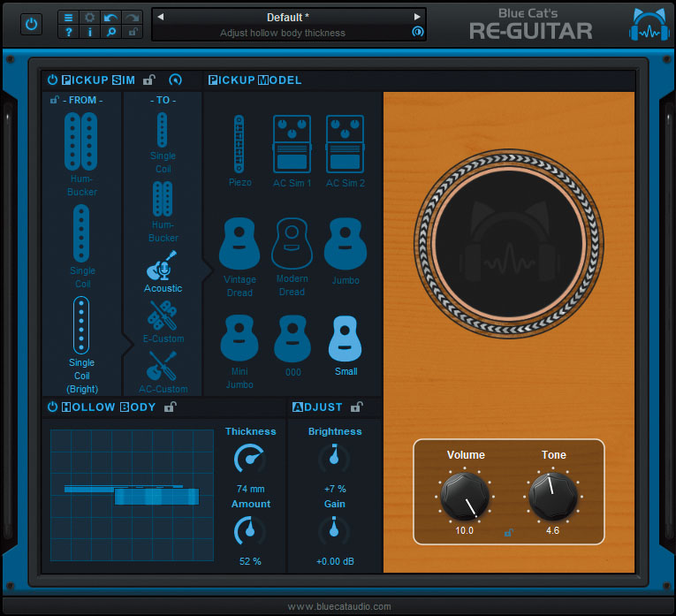
Task: Click the Amount knob
Action: pyautogui.click(x=249, y=531)
